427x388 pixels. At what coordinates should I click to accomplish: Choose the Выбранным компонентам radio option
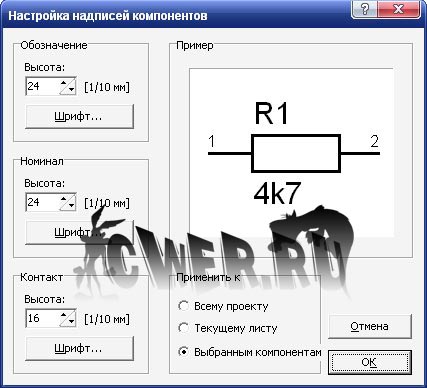point(250,352)
